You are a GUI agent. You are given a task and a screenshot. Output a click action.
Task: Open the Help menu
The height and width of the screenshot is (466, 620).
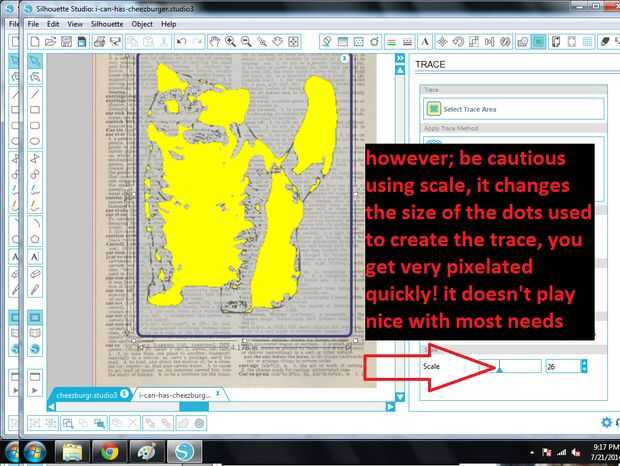click(x=168, y=24)
